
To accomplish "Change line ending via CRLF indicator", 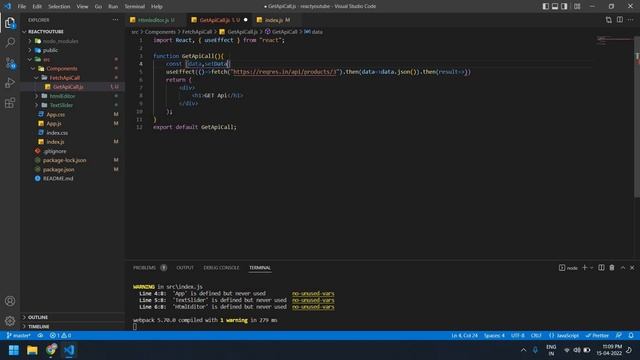I will click(x=536, y=336).
